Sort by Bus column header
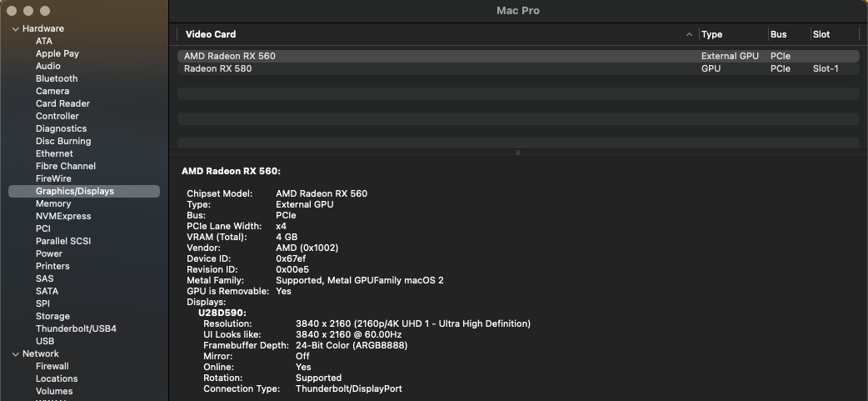Image resolution: width=868 pixels, height=401 pixels. click(778, 34)
